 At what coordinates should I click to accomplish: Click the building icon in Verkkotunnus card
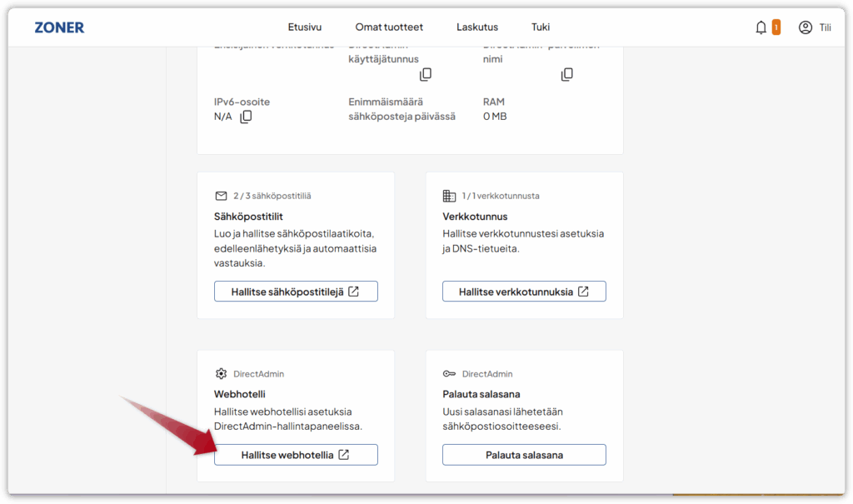coord(449,196)
